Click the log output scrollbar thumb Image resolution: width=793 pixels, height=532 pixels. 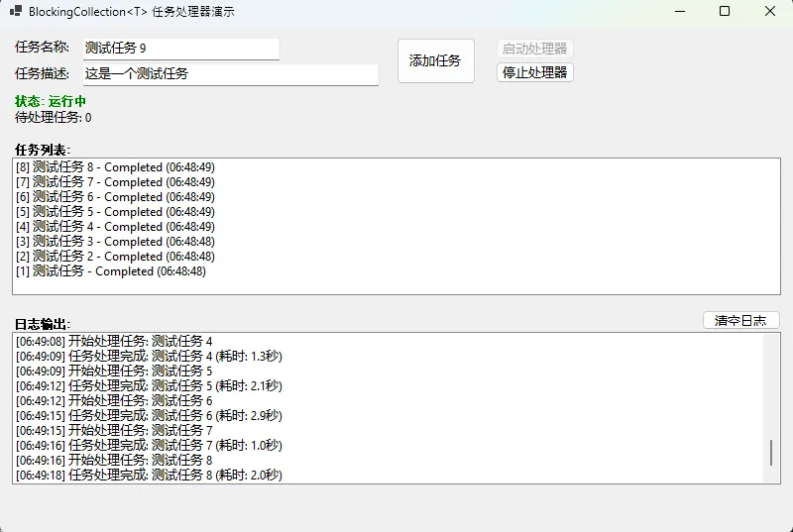click(x=771, y=453)
